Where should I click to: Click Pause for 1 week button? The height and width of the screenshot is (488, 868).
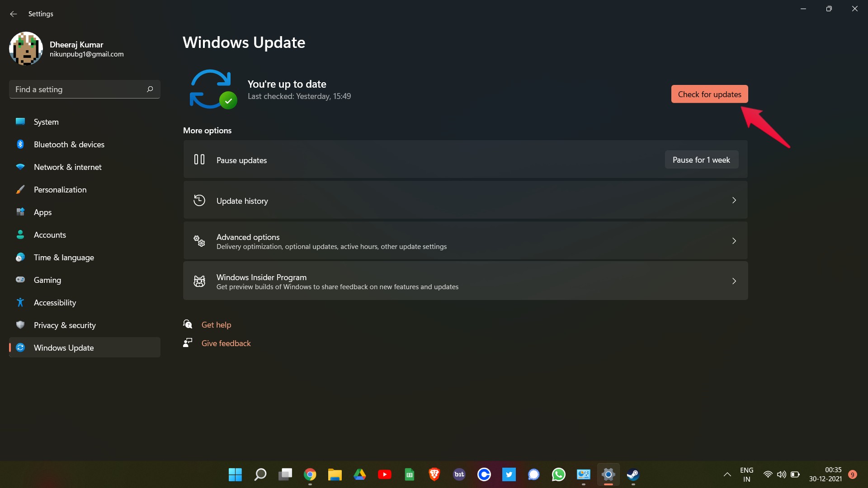[x=701, y=159]
